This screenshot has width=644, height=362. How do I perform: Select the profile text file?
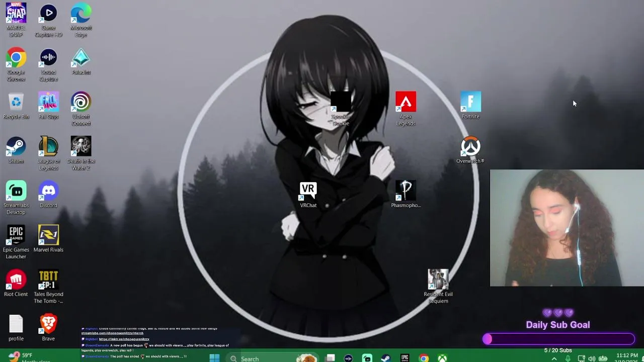(x=16, y=328)
